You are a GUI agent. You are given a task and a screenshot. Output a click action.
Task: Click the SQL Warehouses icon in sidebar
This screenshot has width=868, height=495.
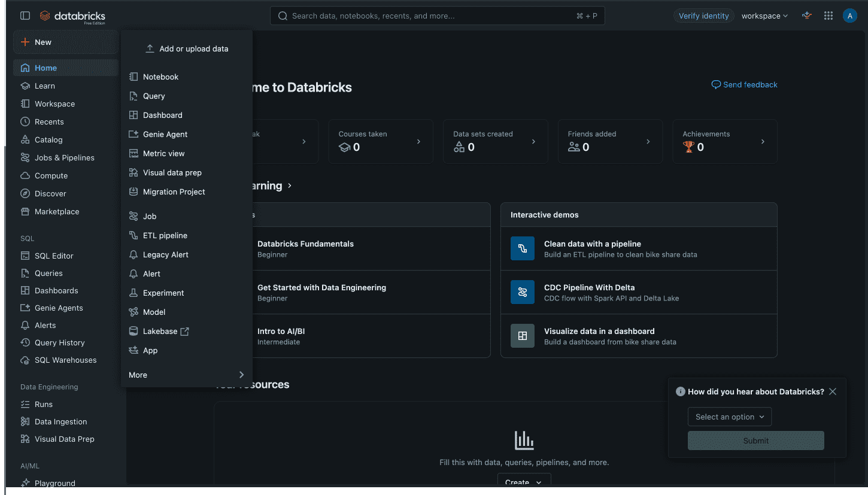coord(25,360)
